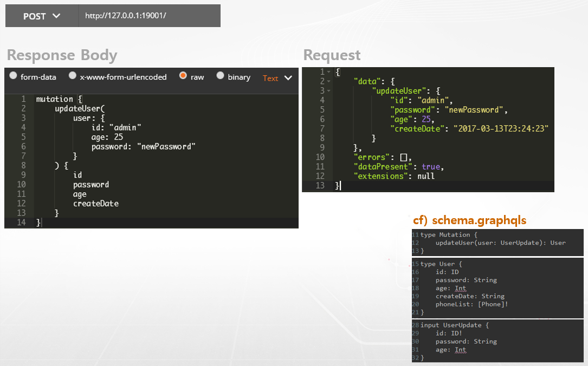Click the request URL field
The height and width of the screenshot is (366, 588).
[x=149, y=16]
